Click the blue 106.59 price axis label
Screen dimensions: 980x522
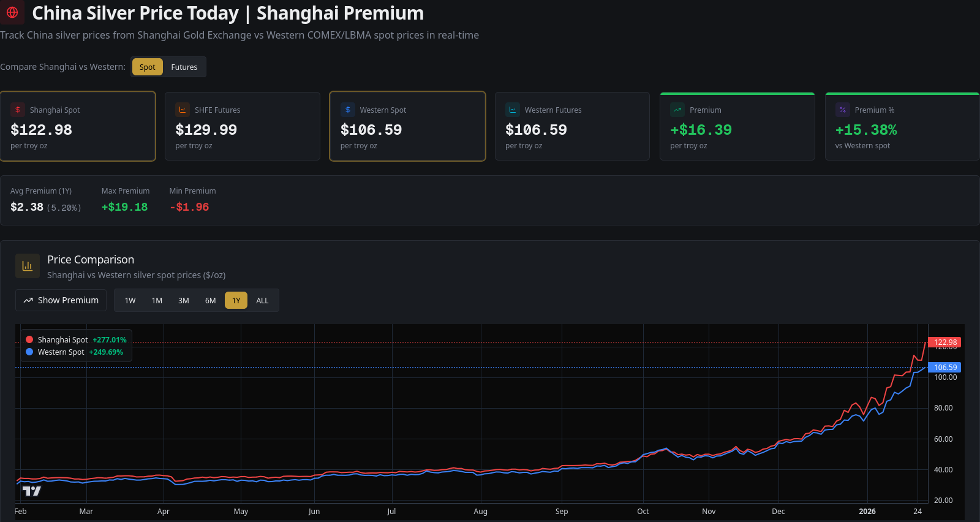[944, 368]
